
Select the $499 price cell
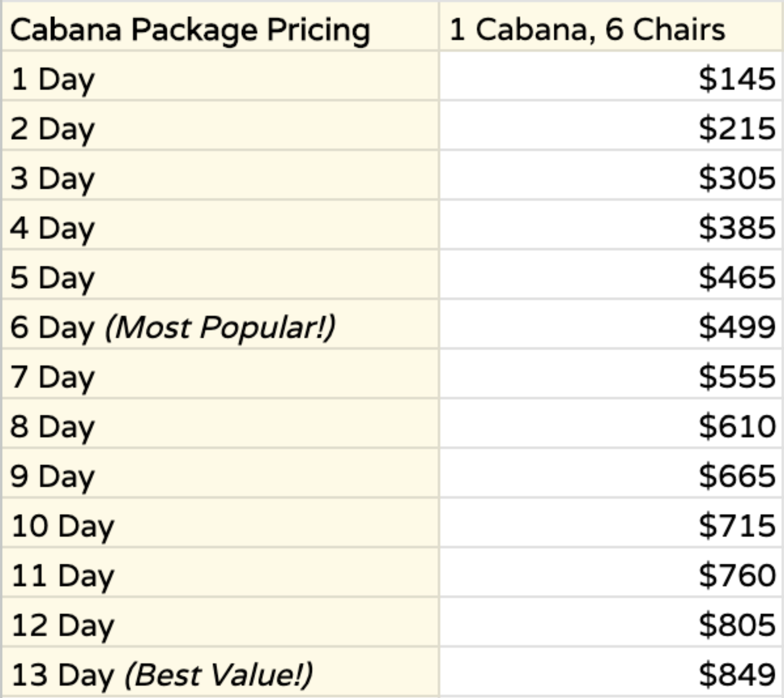pyautogui.click(x=736, y=328)
